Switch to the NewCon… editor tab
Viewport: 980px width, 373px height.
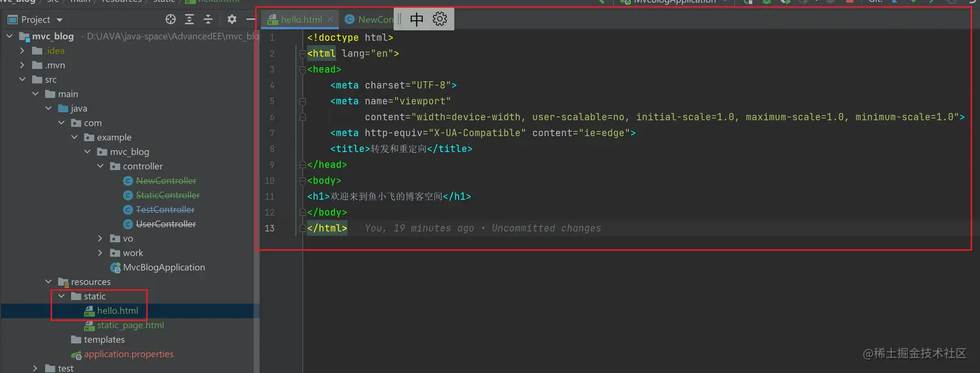click(369, 19)
